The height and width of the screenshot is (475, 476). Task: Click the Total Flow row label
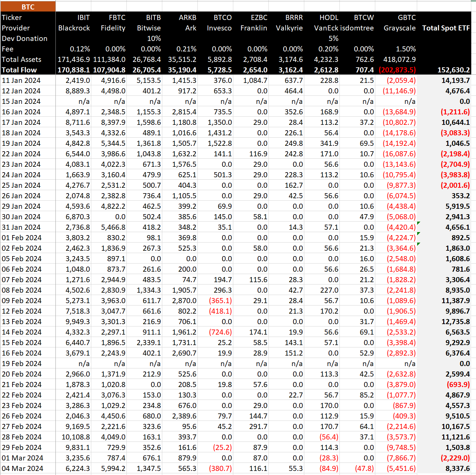19,70
